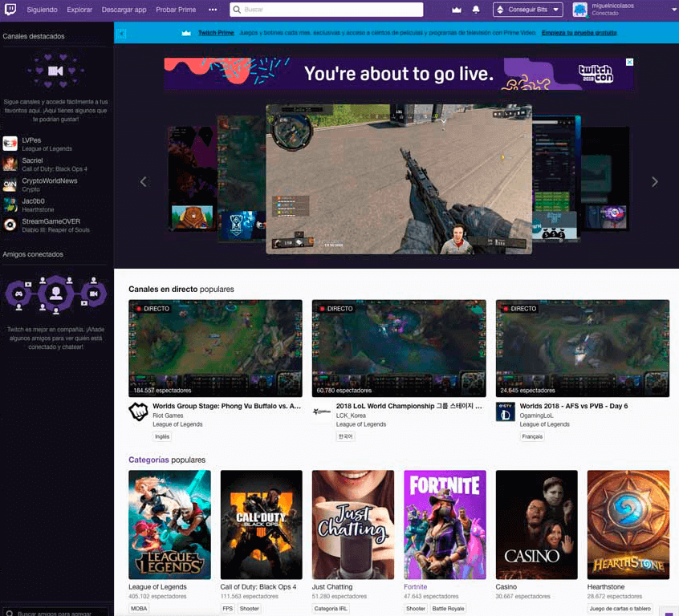Open Probar Prime menu item
Viewport: 679px width, 616px height.
[176, 10]
